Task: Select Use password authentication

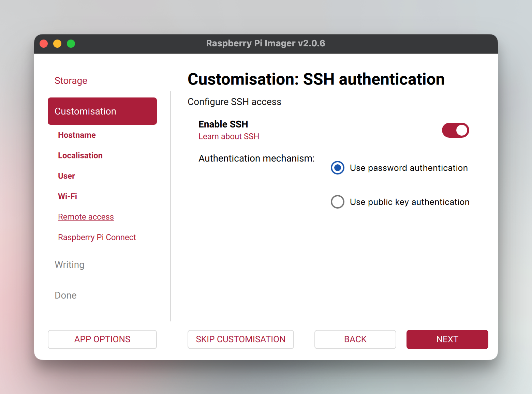Action: click(x=337, y=168)
